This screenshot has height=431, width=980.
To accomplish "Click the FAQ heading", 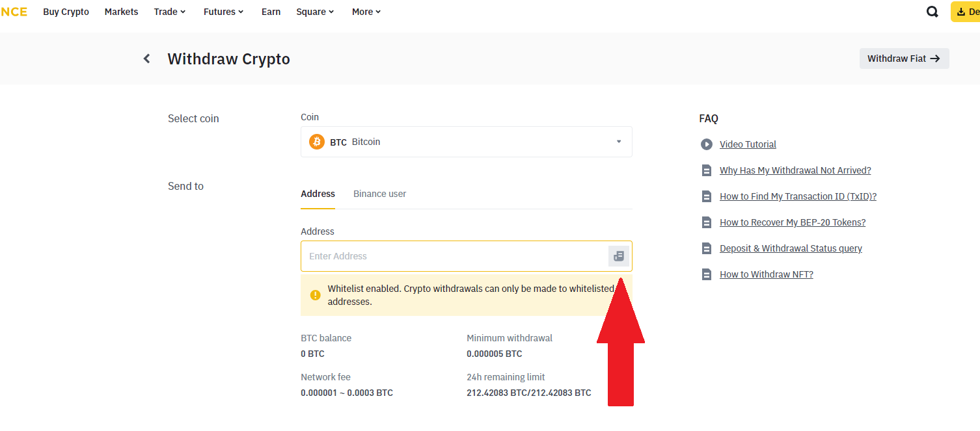I will [x=709, y=118].
